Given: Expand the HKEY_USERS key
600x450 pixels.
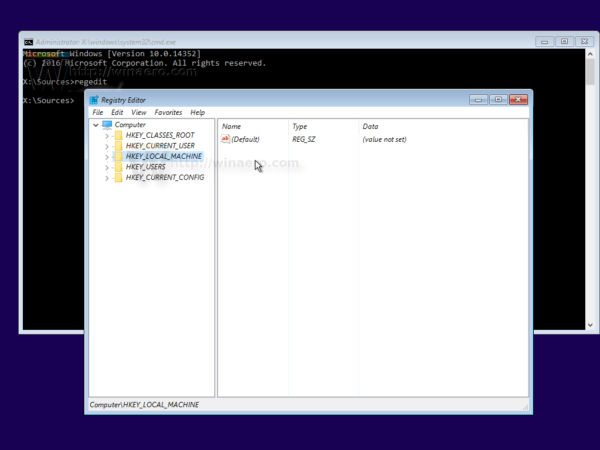Looking at the screenshot, I should [107, 167].
